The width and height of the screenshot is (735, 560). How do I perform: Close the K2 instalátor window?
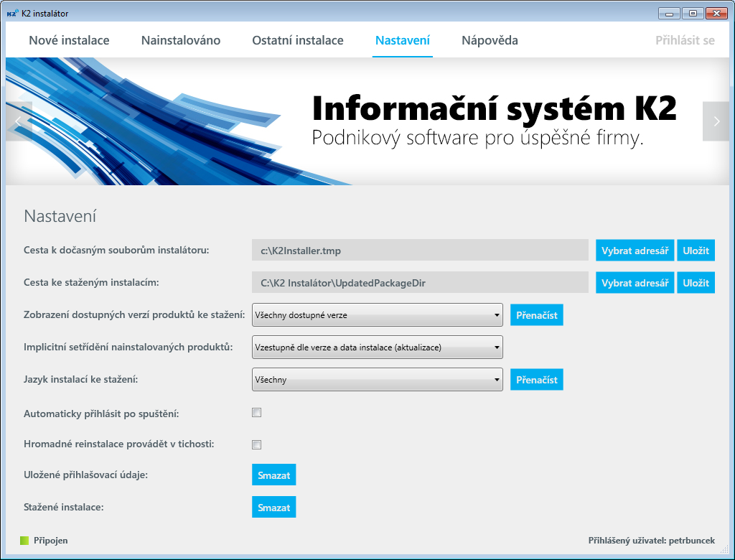point(716,13)
